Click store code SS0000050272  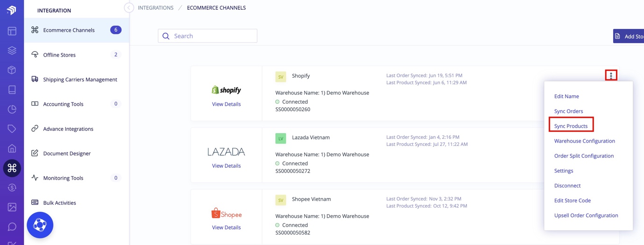pyautogui.click(x=293, y=171)
